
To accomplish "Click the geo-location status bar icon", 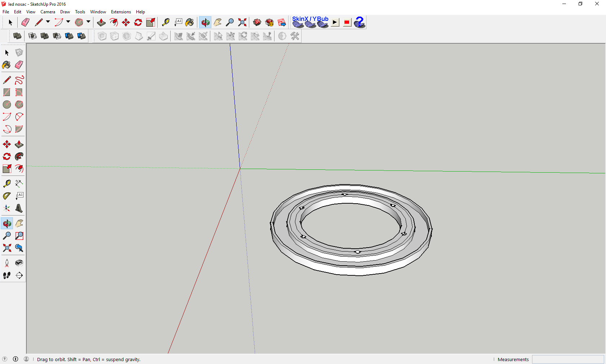I will coord(5,359).
